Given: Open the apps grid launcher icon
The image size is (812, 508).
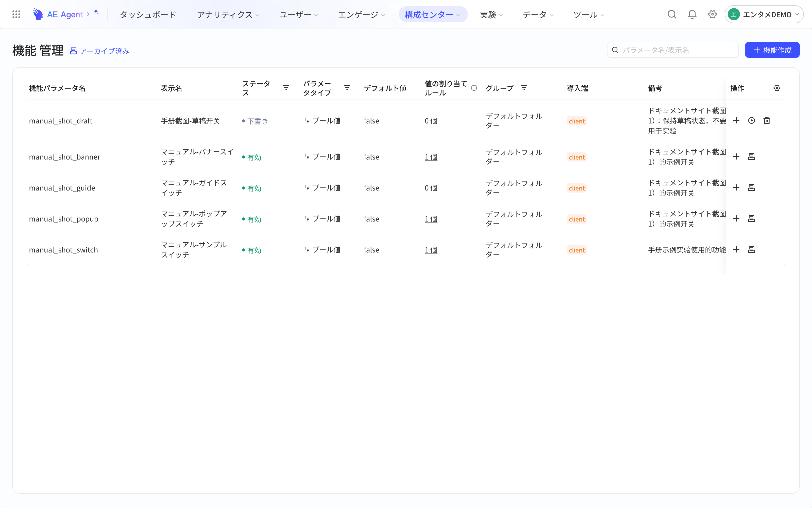Looking at the screenshot, I should (x=16, y=14).
